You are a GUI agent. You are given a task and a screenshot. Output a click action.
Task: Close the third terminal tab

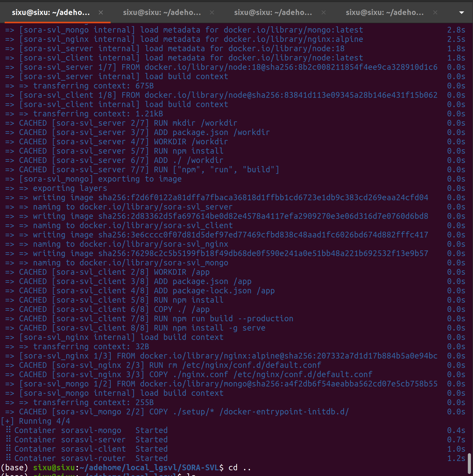(323, 12)
